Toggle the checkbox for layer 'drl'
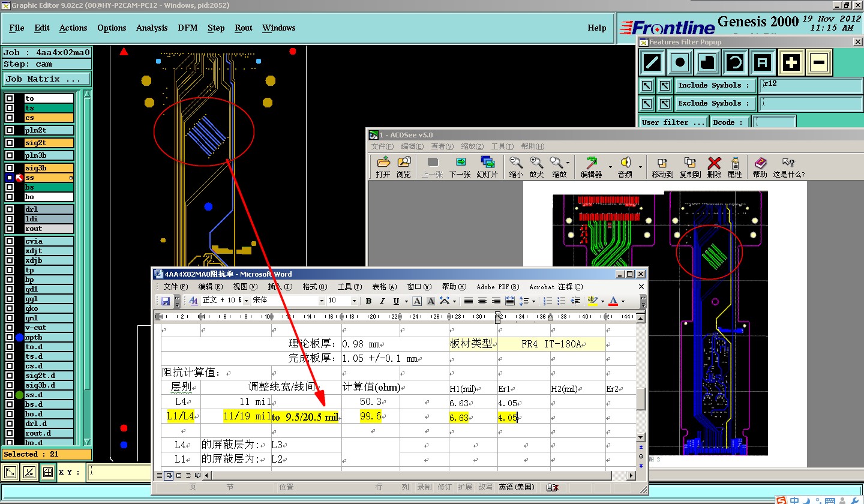The width and height of the screenshot is (864, 504). tap(10, 209)
